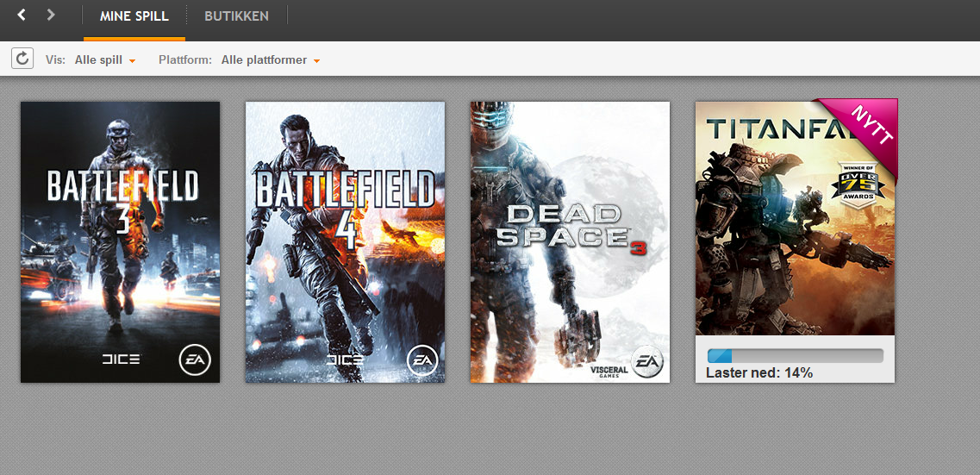
Task: Click the Titanfall download progress bar
Action: tap(795, 356)
